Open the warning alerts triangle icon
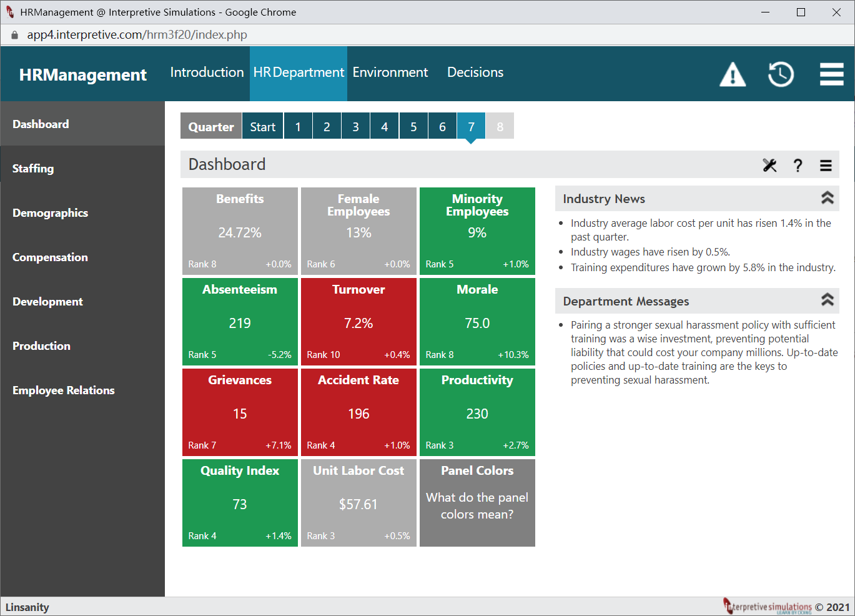The image size is (855, 616). [733, 74]
